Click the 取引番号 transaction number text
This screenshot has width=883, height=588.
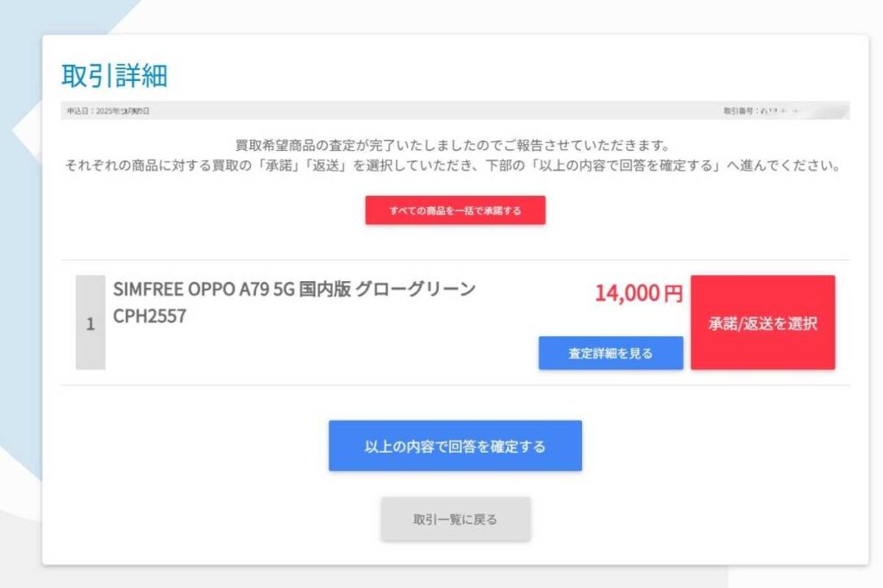(x=761, y=111)
